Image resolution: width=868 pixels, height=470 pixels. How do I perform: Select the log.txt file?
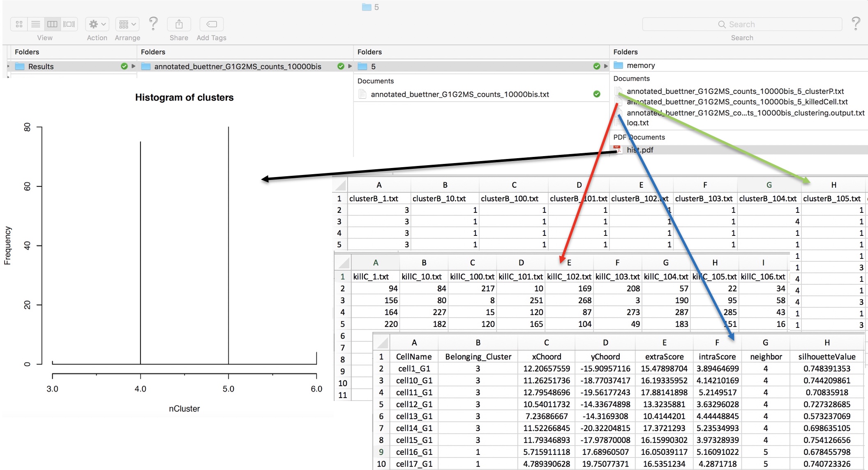click(637, 122)
